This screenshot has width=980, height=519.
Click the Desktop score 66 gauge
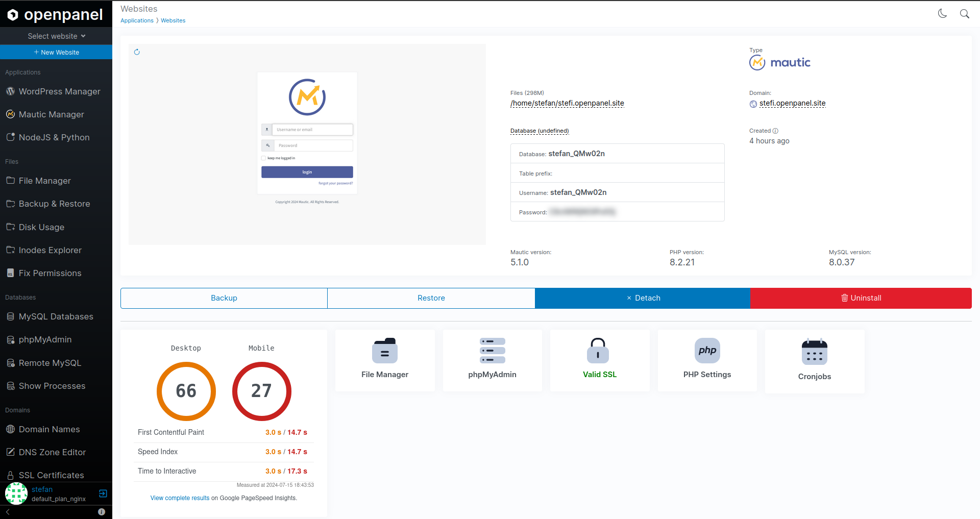point(186,391)
